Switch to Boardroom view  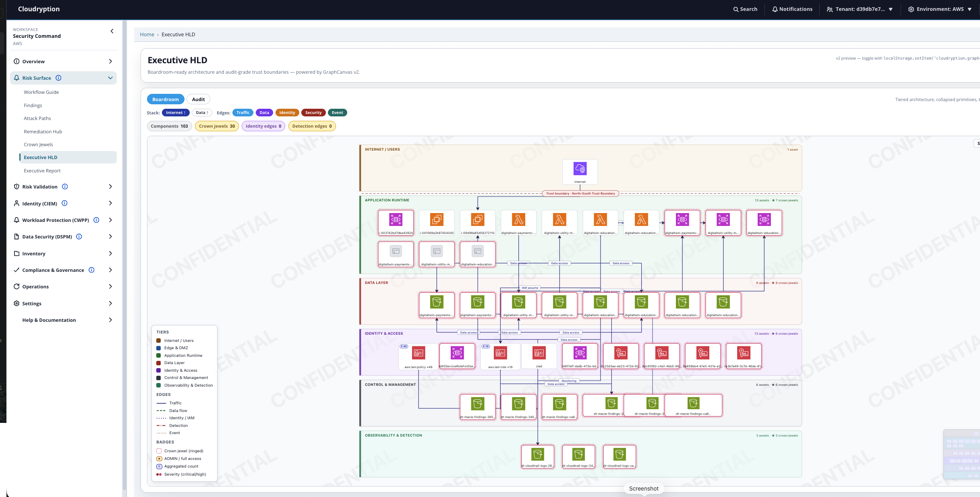coord(166,99)
